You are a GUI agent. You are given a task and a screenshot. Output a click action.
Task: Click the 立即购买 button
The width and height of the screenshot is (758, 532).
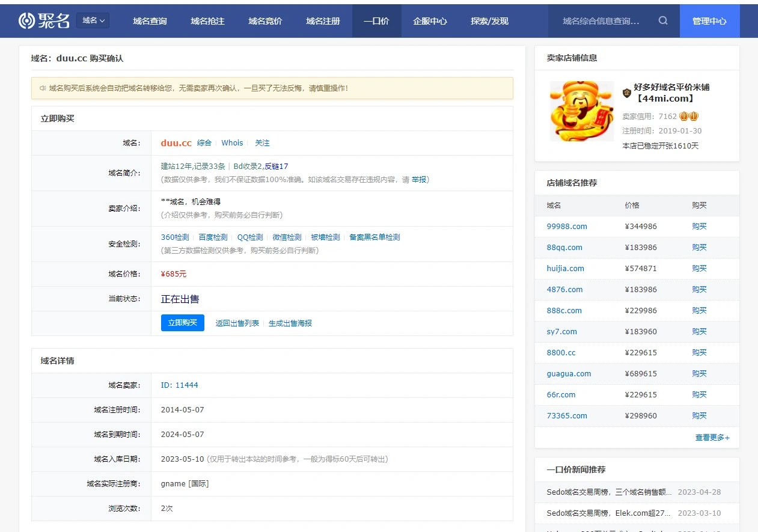[x=183, y=323]
